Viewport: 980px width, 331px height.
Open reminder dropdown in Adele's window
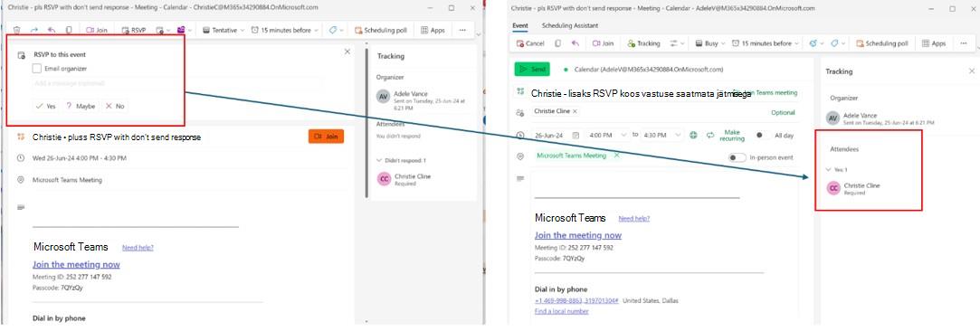pyautogui.click(x=766, y=43)
